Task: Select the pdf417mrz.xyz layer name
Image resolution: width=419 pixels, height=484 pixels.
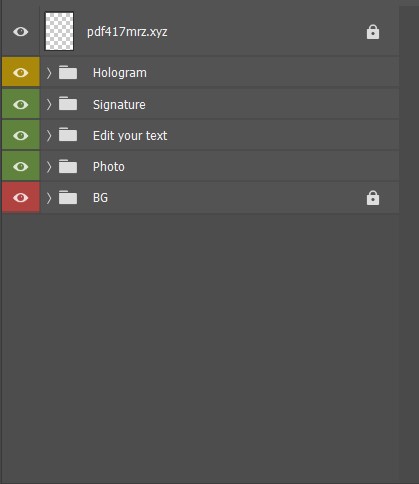Action: [x=127, y=32]
